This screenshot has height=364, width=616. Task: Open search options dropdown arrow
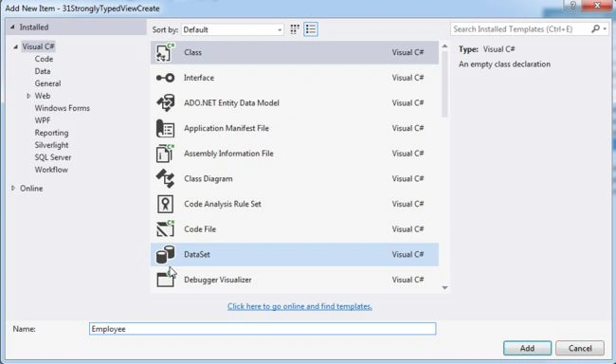(605, 29)
